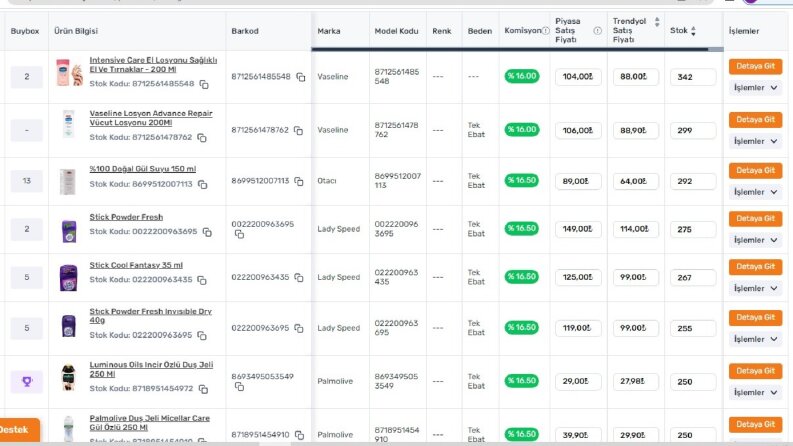Image resolution: width=793 pixels, height=446 pixels.
Task: Sort by Trendyol Satış Fiyatı arrows
Action: point(657,22)
